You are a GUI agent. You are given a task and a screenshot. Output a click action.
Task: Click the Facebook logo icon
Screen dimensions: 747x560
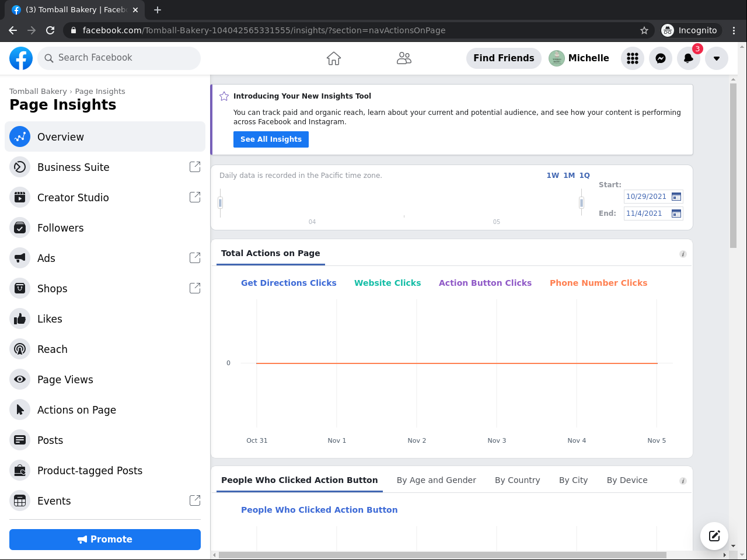click(x=21, y=58)
